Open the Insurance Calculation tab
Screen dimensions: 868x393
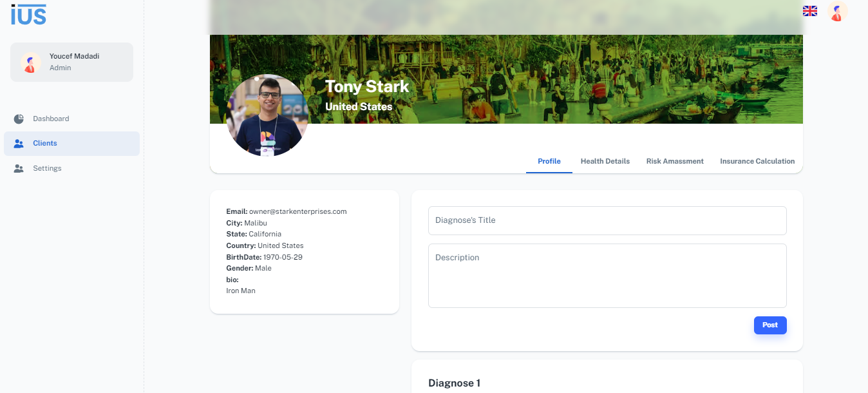[x=757, y=161]
